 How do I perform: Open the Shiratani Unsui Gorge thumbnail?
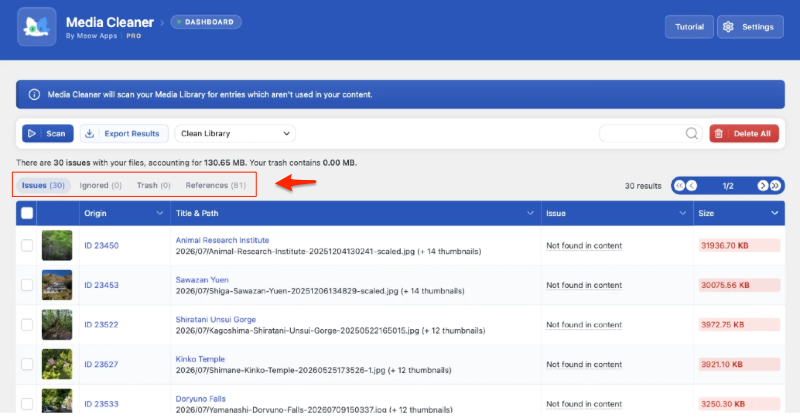tap(57, 325)
